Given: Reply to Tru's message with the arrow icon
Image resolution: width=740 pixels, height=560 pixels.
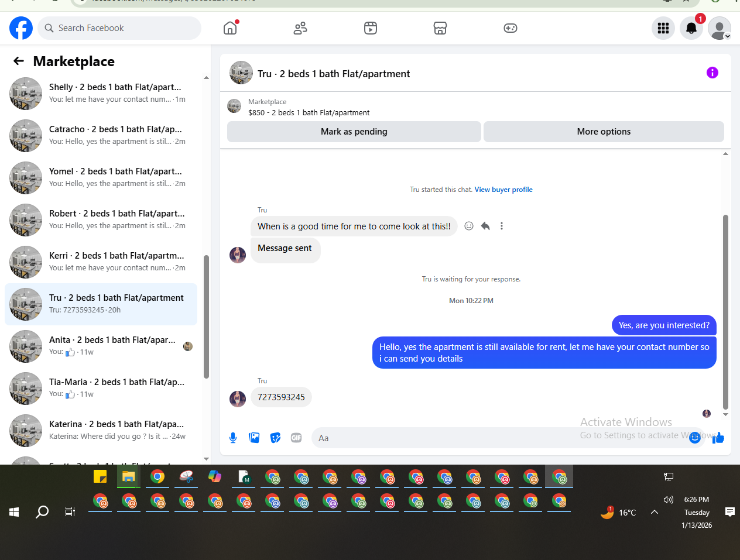Looking at the screenshot, I should tap(485, 226).
